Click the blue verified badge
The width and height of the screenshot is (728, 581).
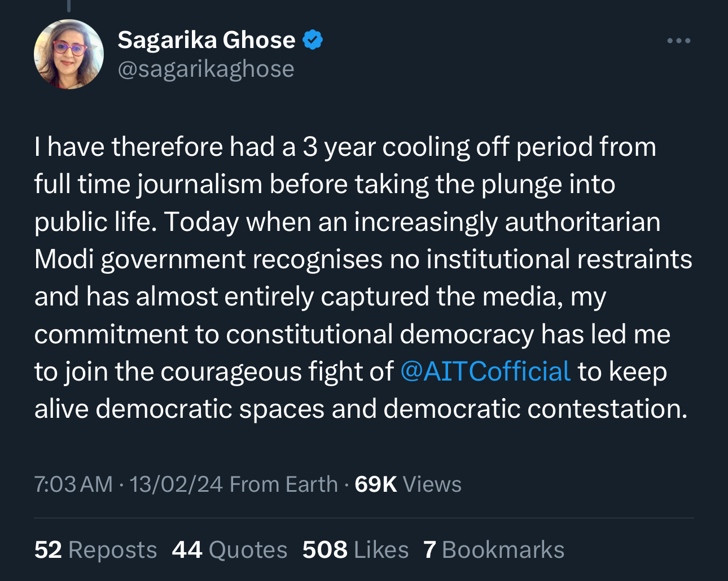(x=313, y=40)
